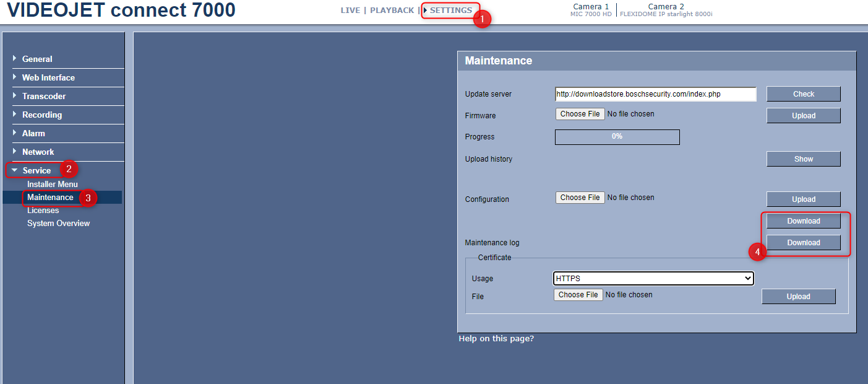This screenshot has width=868, height=384.
Task: Click the Update server URL field
Action: pos(655,94)
